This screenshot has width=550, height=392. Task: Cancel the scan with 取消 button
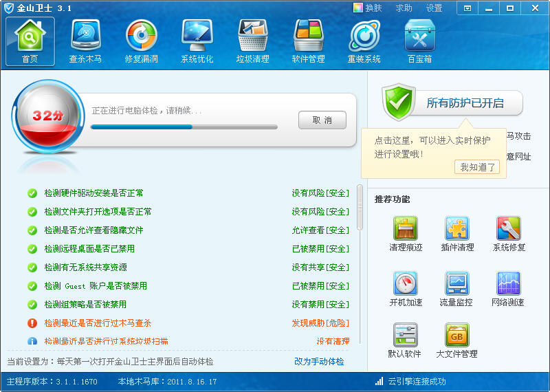coord(322,120)
